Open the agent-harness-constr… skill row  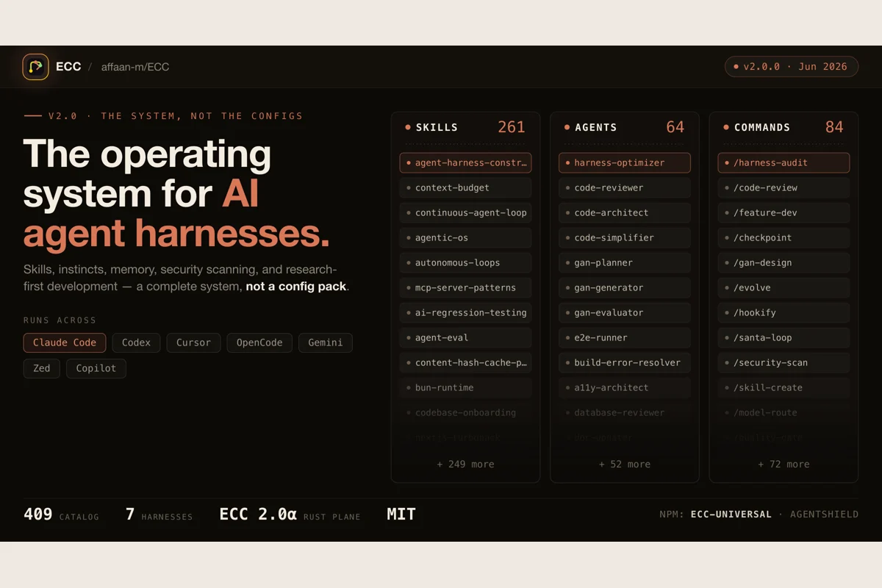[x=465, y=162]
